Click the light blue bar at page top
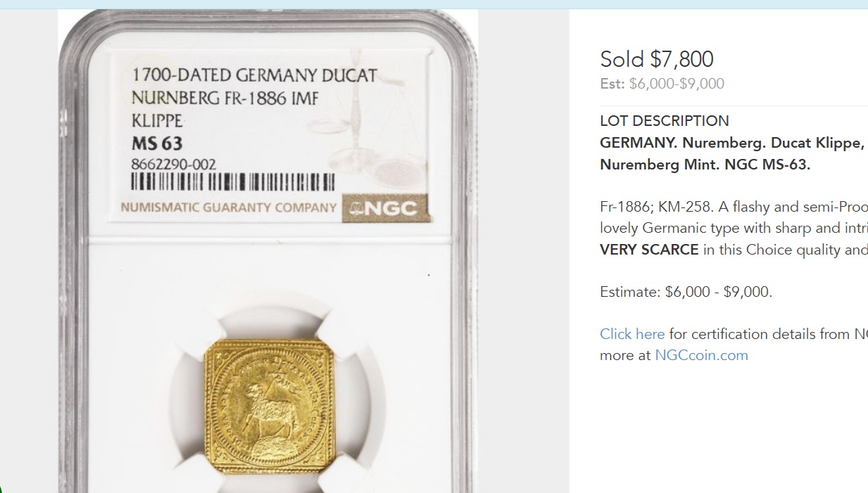The height and width of the screenshot is (493, 868). [x=434, y=4]
